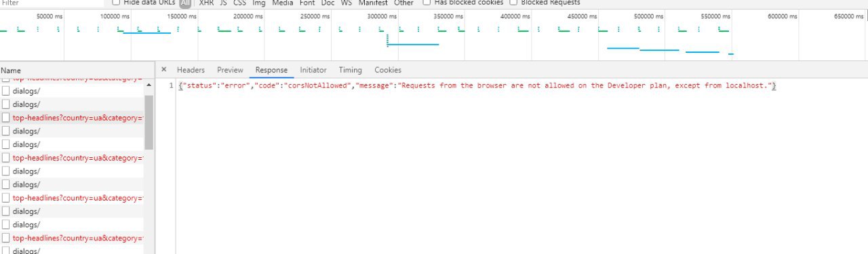868x254 pixels.
Task: Filter requests by Other type
Action: click(403, 3)
